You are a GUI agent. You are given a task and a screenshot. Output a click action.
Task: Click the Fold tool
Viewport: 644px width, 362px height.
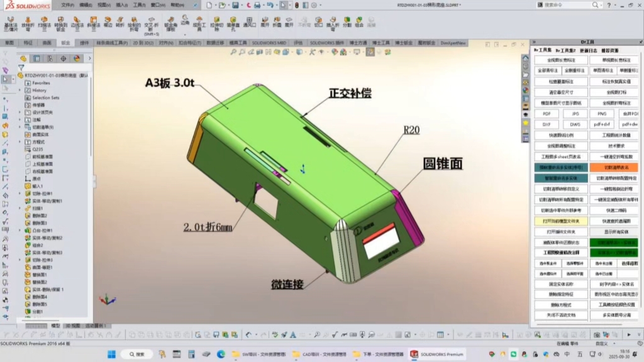coord(277,22)
